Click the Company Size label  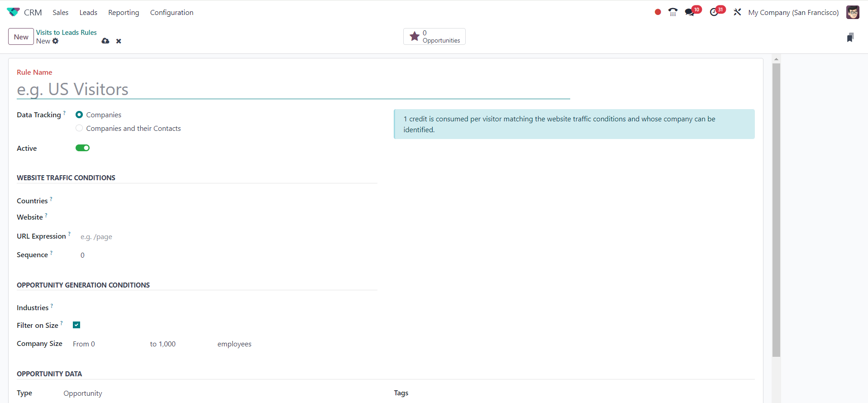click(x=39, y=344)
